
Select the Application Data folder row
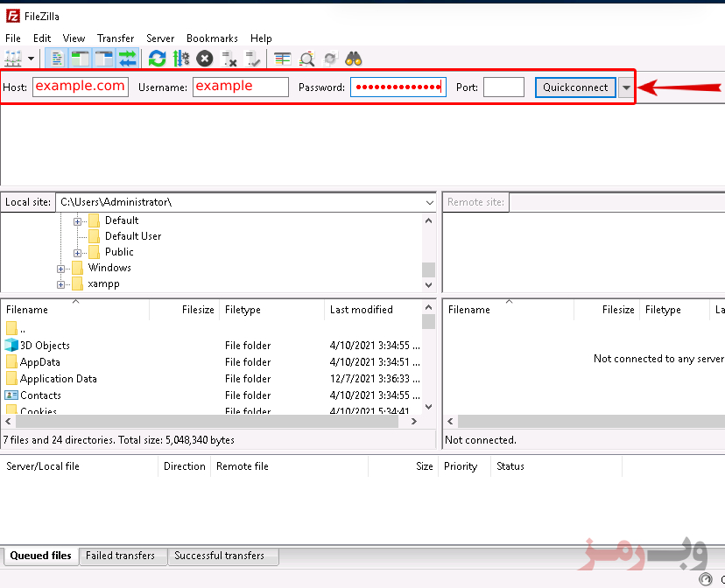tap(212, 379)
